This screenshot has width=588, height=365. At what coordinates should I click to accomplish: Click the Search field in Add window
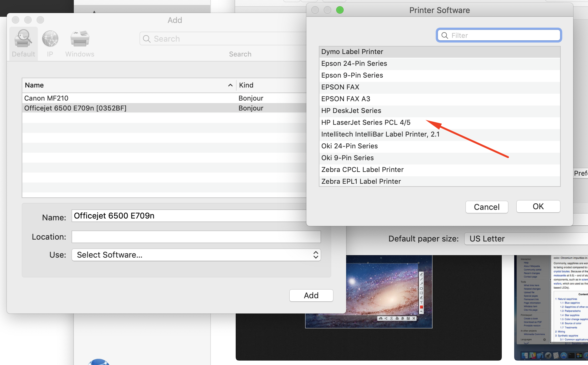point(223,39)
